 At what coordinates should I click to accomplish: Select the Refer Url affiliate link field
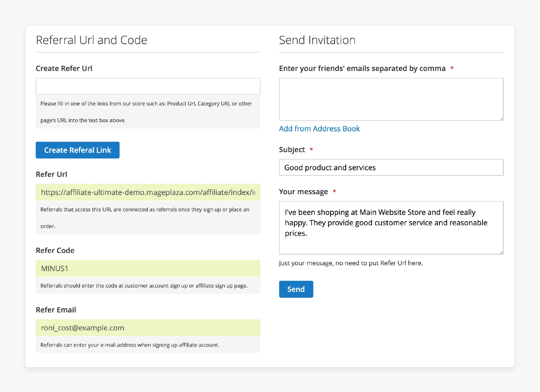pos(148,192)
